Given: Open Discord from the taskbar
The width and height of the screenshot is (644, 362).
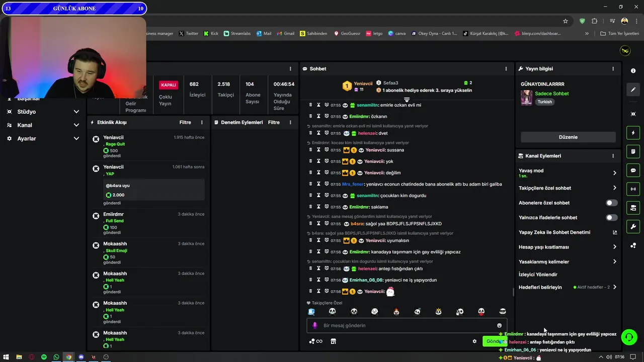Looking at the screenshot, I should tap(81, 357).
